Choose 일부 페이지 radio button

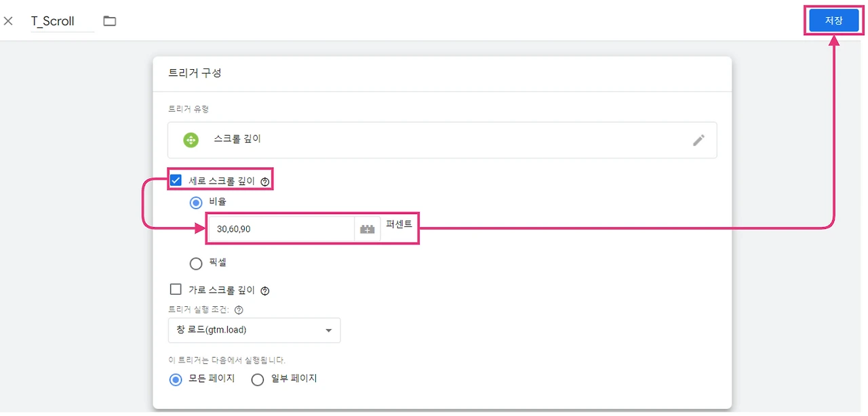[257, 379]
